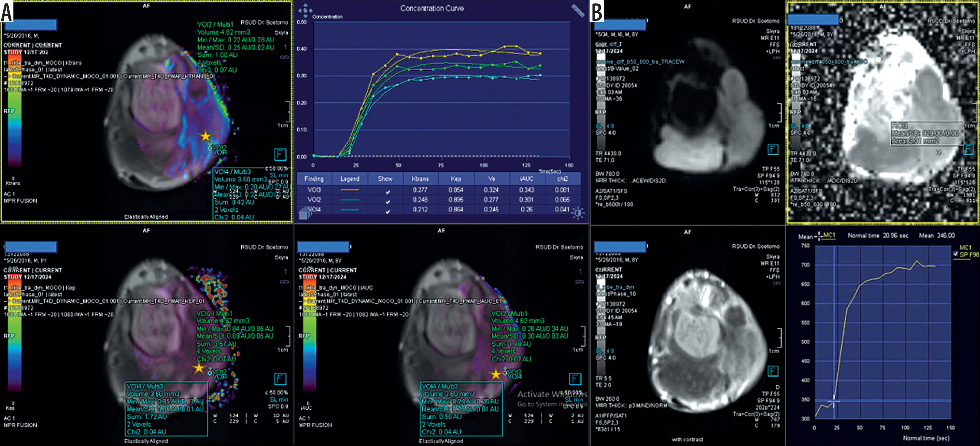Viewport: 980px width, 446px height.
Task: Toggle the MC1 SP F98 curve checkbox
Action: tap(955, 254)
